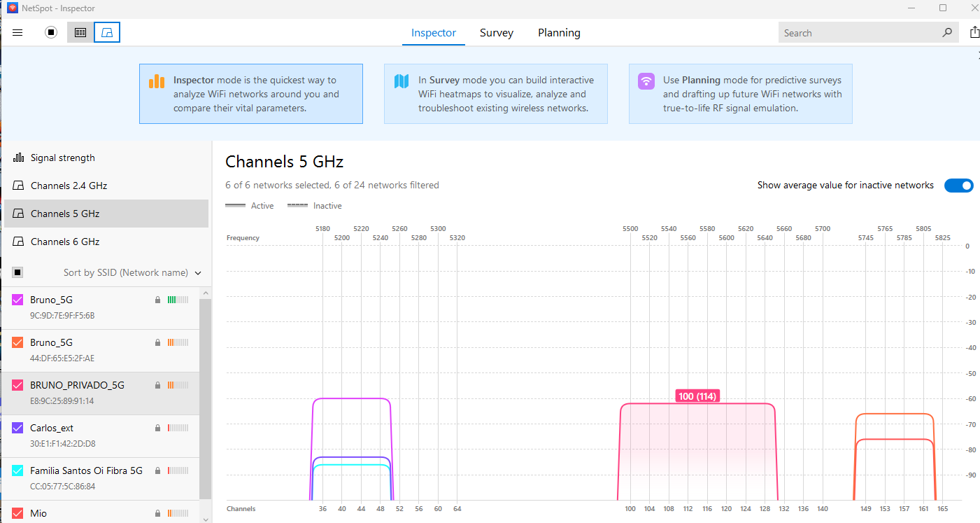Click signal bars of the Mio network

178,513
